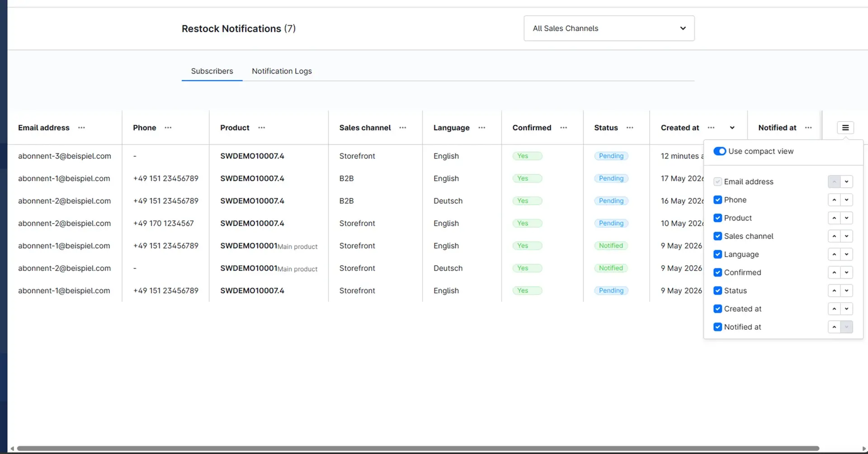
Task: Open the Confirmed column options dots
Action: [x=563, y=128]
